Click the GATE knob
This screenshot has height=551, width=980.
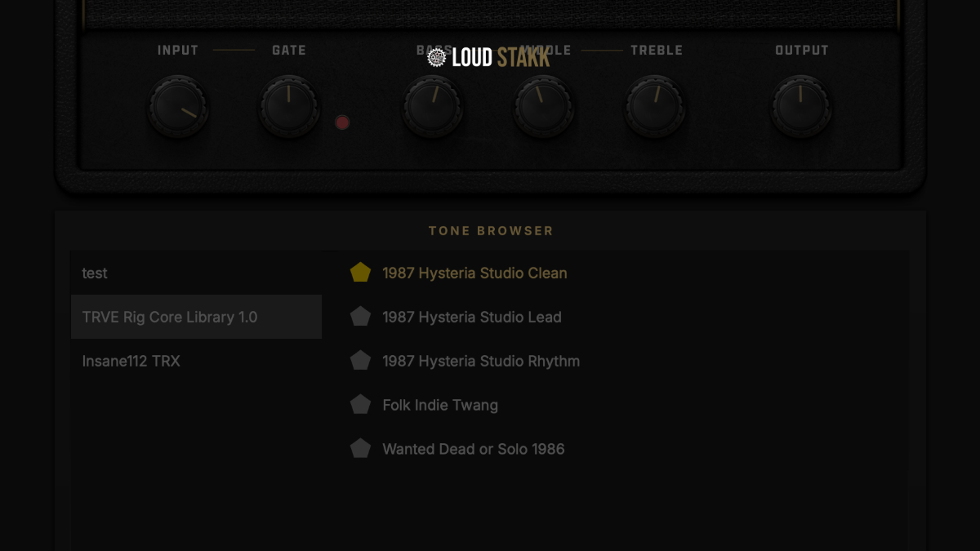tap(289, 107)
